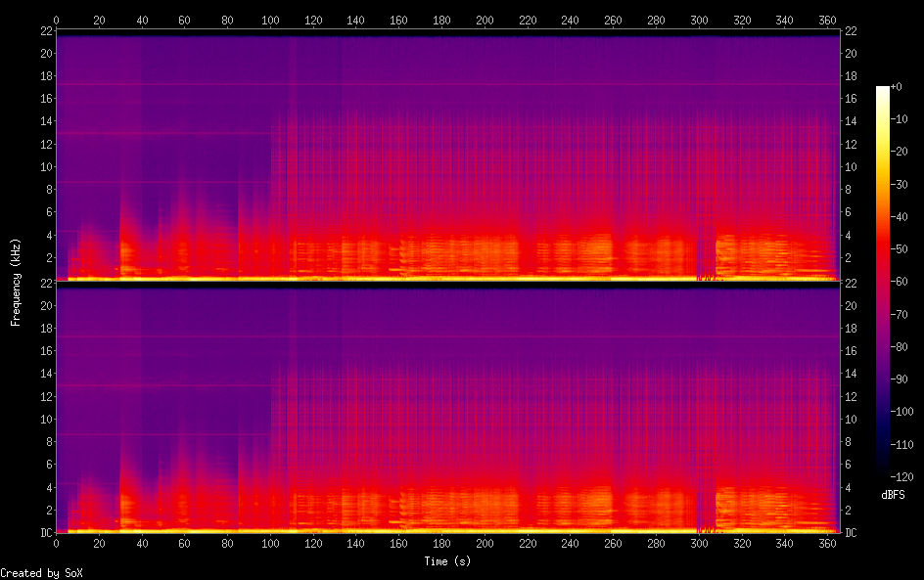Click the "Created by SoX" text
The image size is (924, 580).
coord(40,573)
